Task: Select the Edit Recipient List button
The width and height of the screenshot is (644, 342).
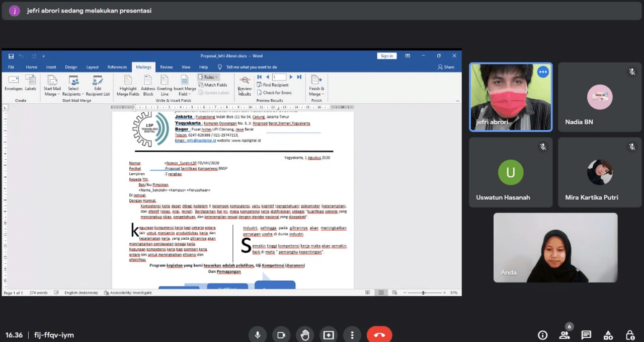Action: [x=98, y=86]
